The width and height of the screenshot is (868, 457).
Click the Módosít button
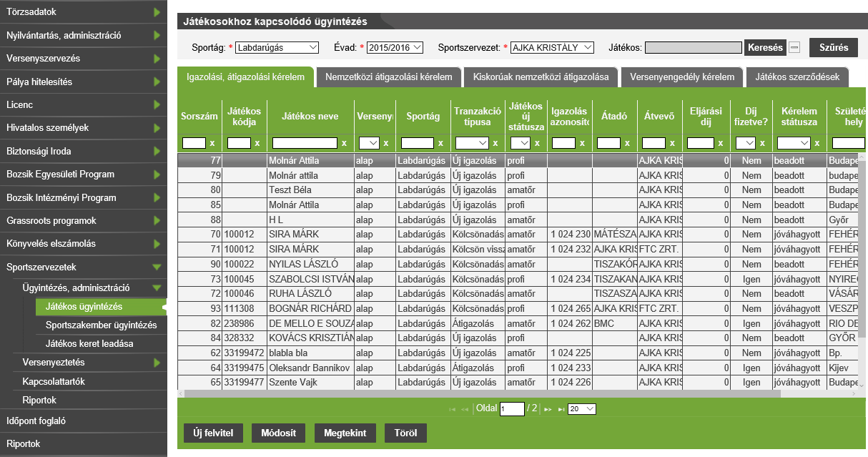coord(279,433)
